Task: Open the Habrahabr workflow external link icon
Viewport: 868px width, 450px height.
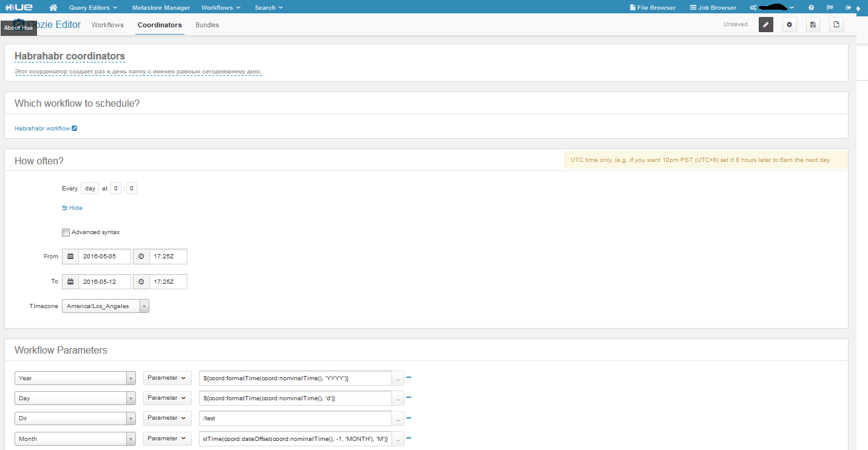Action: pos(75,129)
